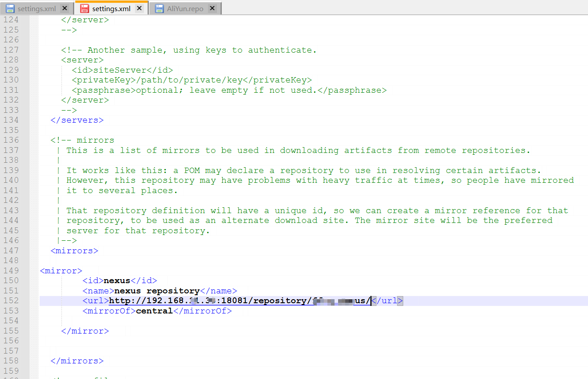
Task: Click the opening <mirror> tag on line 149
Action: tap(61, 271)
